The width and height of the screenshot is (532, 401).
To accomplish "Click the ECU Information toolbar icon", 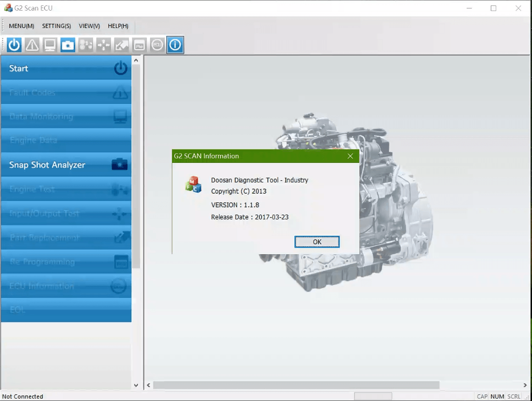I will (157, 45).
